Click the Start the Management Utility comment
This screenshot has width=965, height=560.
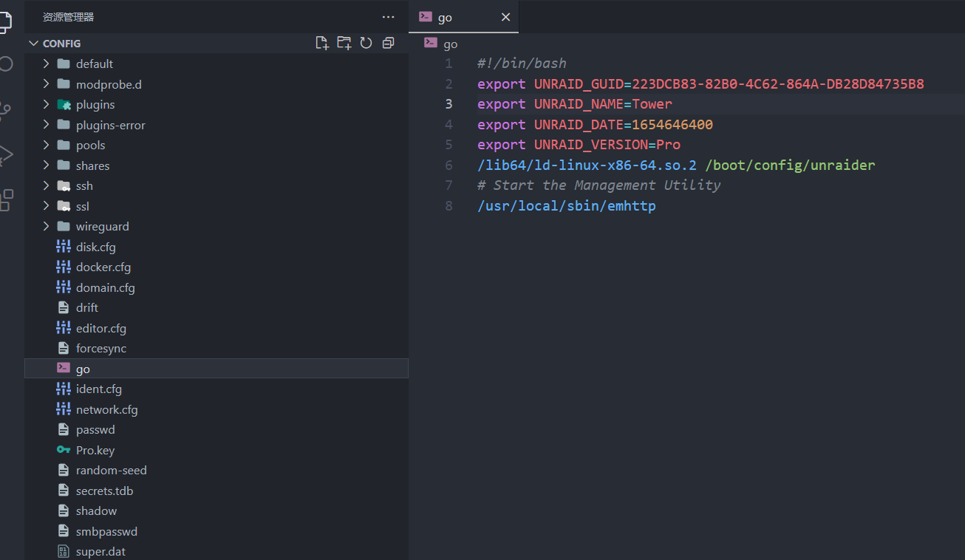point(599,185)
